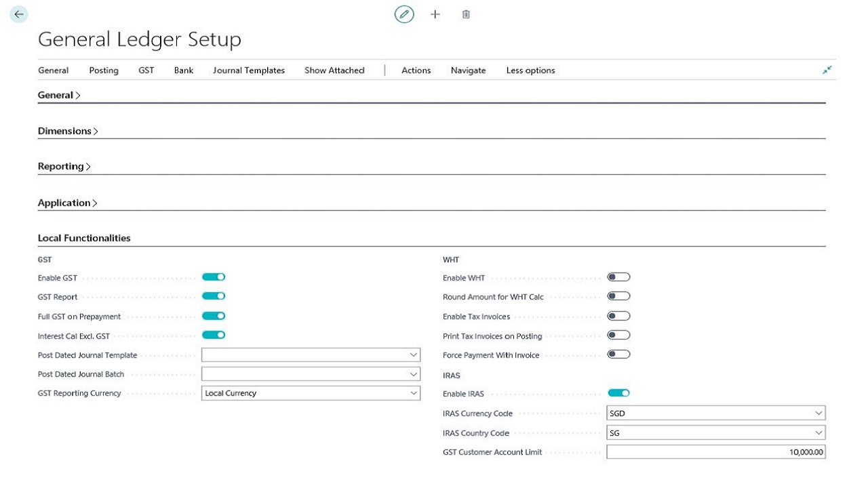Click the Show Attached button
This screenshot has width=868, height=488.
pos(334,70)
